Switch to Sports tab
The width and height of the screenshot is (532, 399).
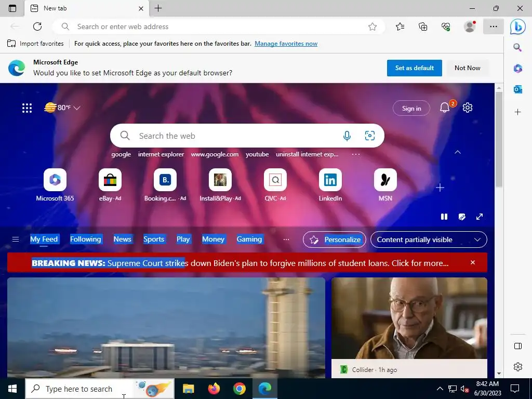click(x=154, y=239)
